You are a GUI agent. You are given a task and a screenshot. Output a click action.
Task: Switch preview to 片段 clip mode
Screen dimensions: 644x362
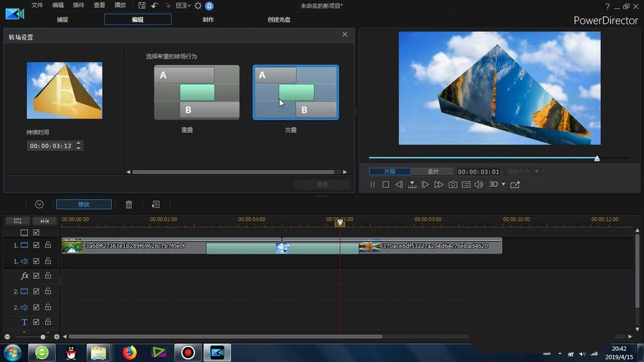390,171
